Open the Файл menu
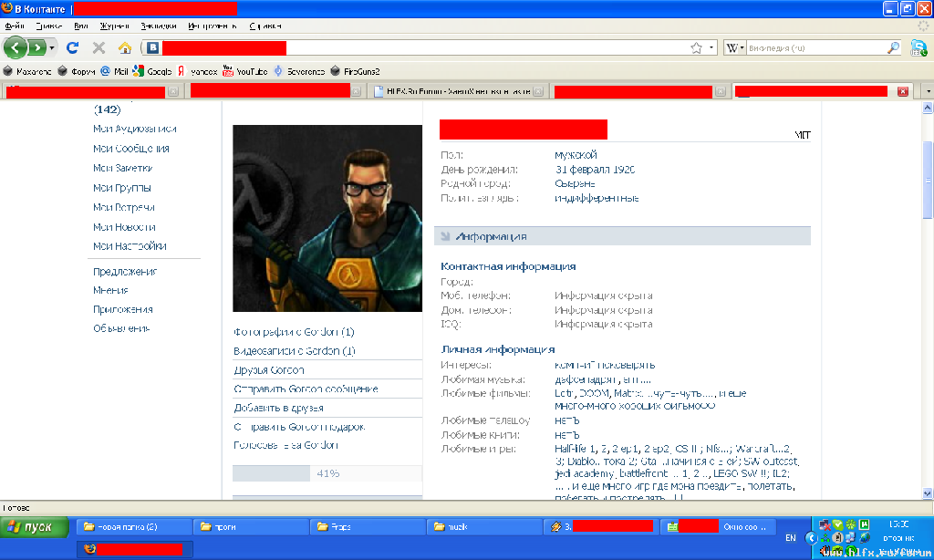 pos(15,26)
